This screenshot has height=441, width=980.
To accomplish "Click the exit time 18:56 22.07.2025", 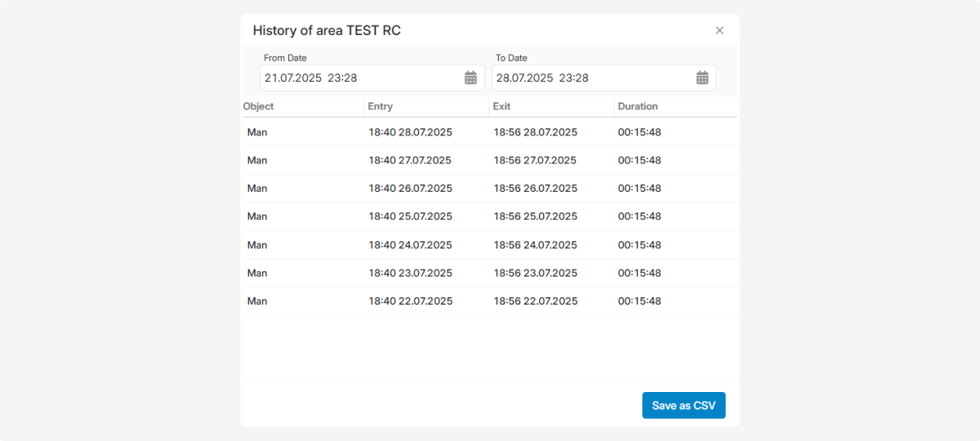I will click(535, 301).
